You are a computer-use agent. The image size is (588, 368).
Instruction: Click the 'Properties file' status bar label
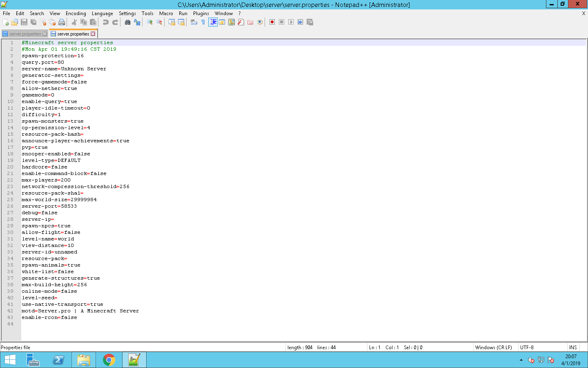pyautogui.click(x=16, y=348)
